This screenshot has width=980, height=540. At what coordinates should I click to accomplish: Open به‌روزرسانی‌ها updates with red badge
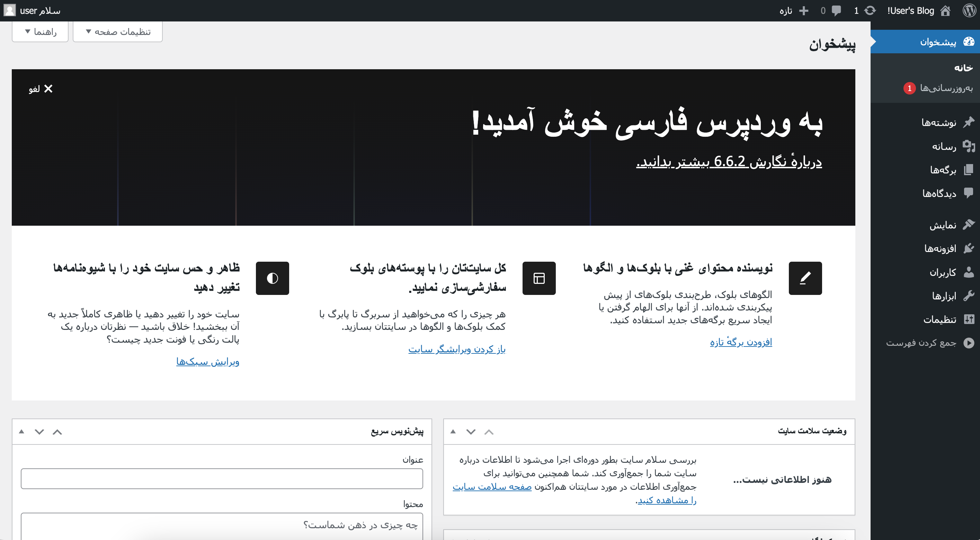[x=946, y=88]
